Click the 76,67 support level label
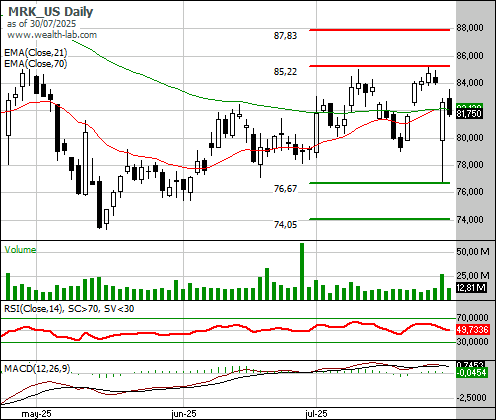The height and width of the screenshot is (420, 496). coord(285,189)
